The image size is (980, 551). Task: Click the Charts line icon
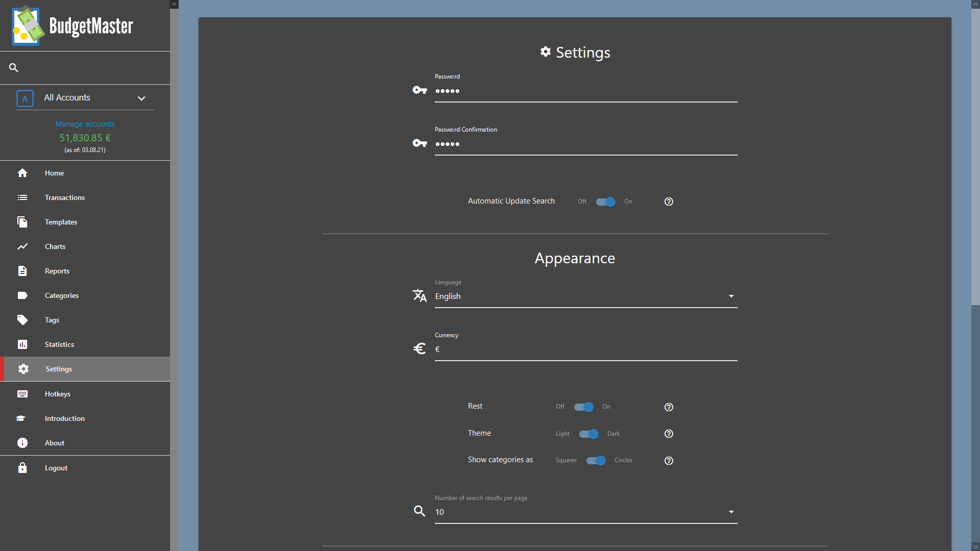22,246
